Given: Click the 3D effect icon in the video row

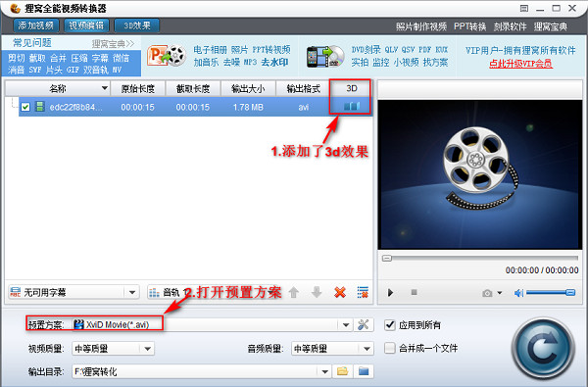Looking at the screenshot, I should coord(352,107).
